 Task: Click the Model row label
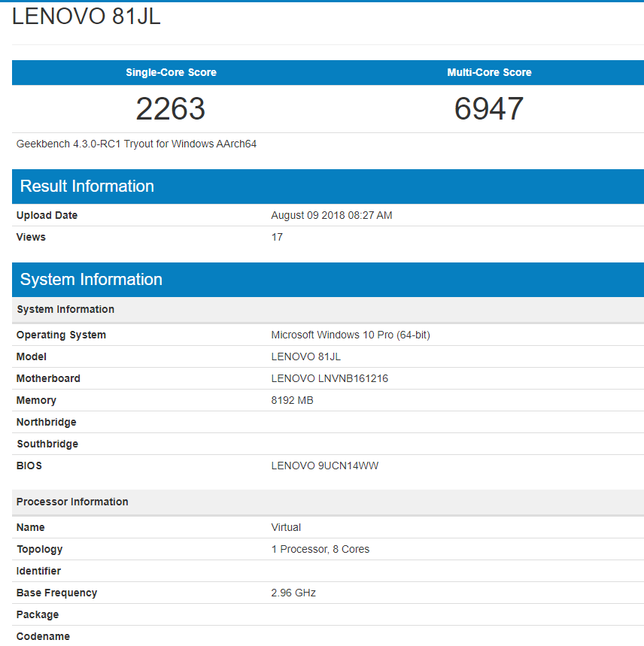[x=32, y=356]
